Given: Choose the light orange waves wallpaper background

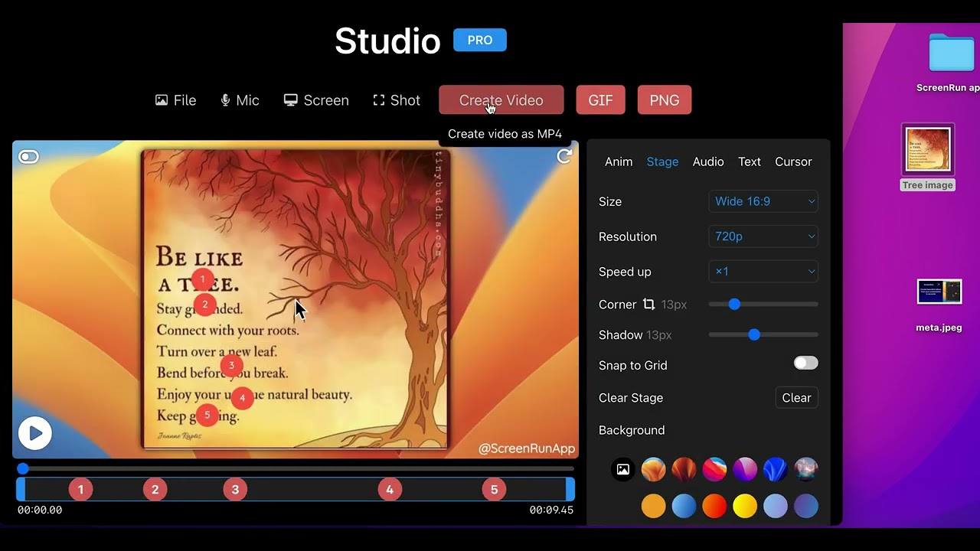Looking at the screenshot, I should [653, 469].
